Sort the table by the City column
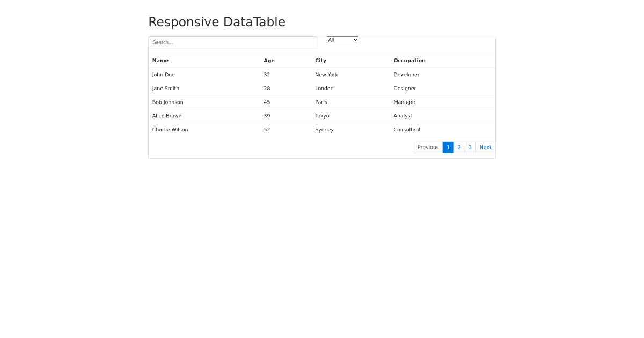644x338 pixels. point(320,60)
